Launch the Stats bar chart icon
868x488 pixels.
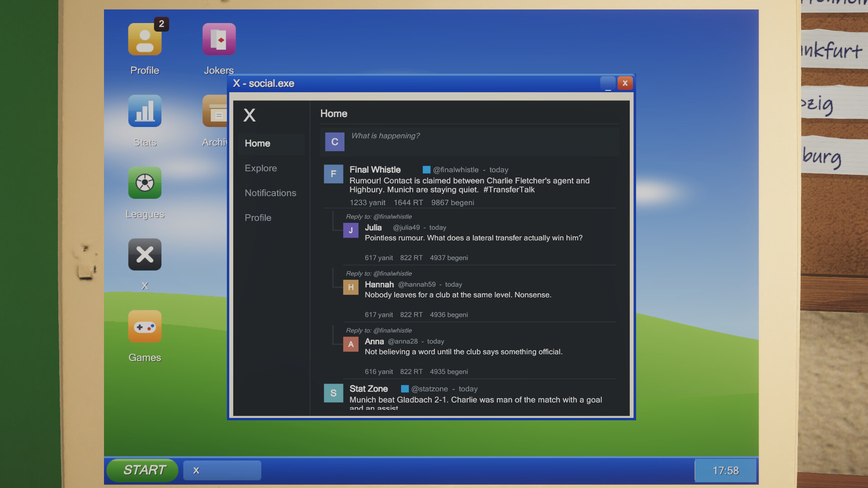pyautogui.click(x=145, y=111)
